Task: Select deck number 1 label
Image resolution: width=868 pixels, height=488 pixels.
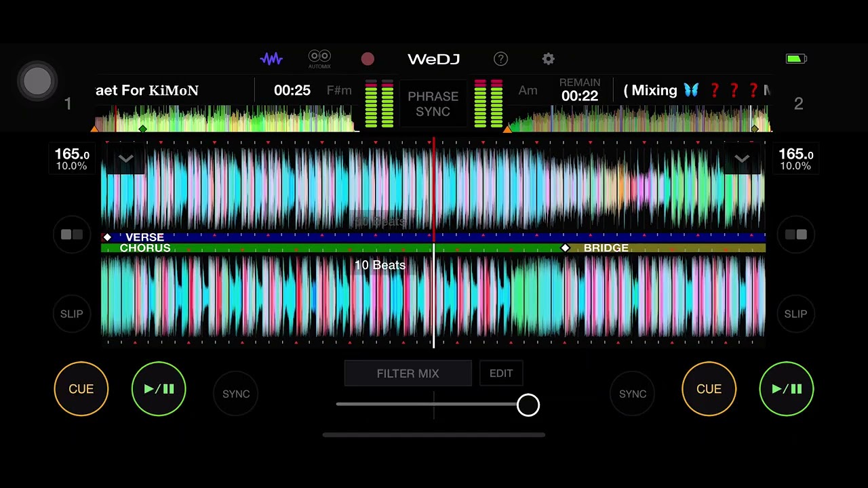Action: pos(68,104)
